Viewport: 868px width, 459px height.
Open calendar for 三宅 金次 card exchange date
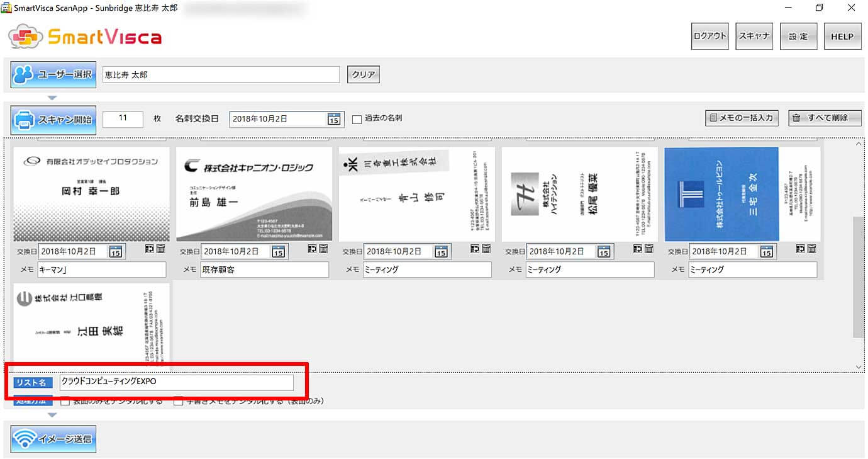(x=767, y=252)
